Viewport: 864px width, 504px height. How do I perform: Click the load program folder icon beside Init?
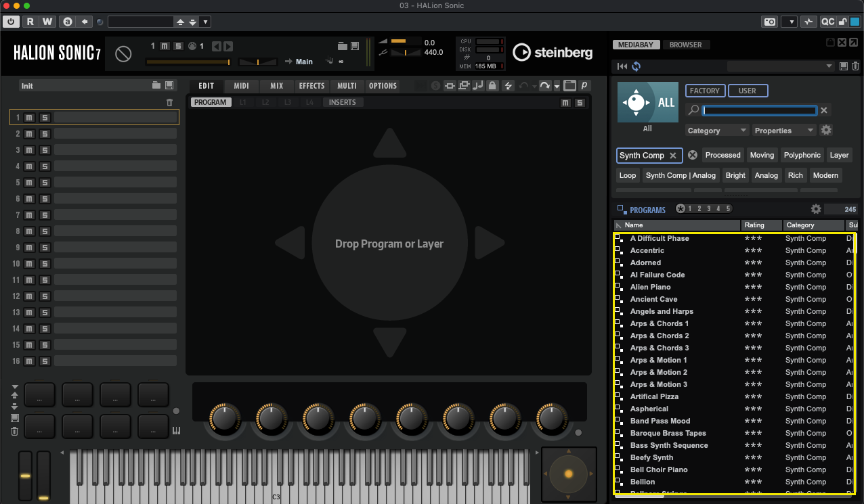pyautogui.click(x=156, y=86)
